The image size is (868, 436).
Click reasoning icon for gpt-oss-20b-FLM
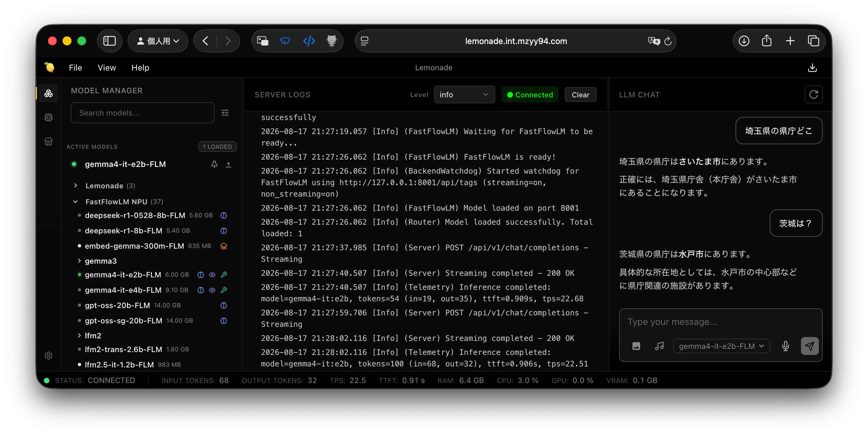(x=224, y=305)
